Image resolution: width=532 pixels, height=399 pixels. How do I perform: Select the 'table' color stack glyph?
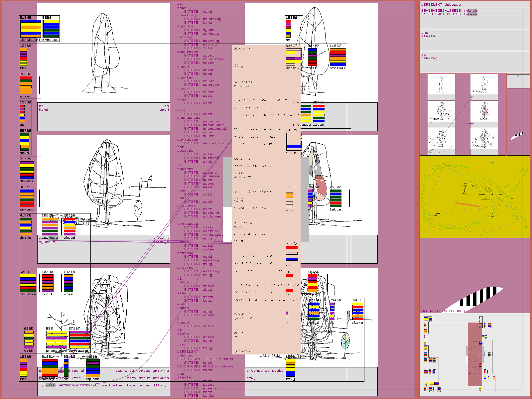335,199
